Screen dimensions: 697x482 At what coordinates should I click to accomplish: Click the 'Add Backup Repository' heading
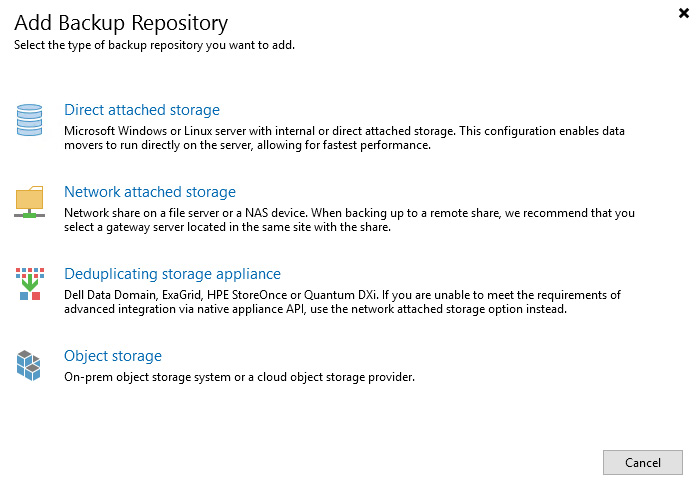pos(121,23)
